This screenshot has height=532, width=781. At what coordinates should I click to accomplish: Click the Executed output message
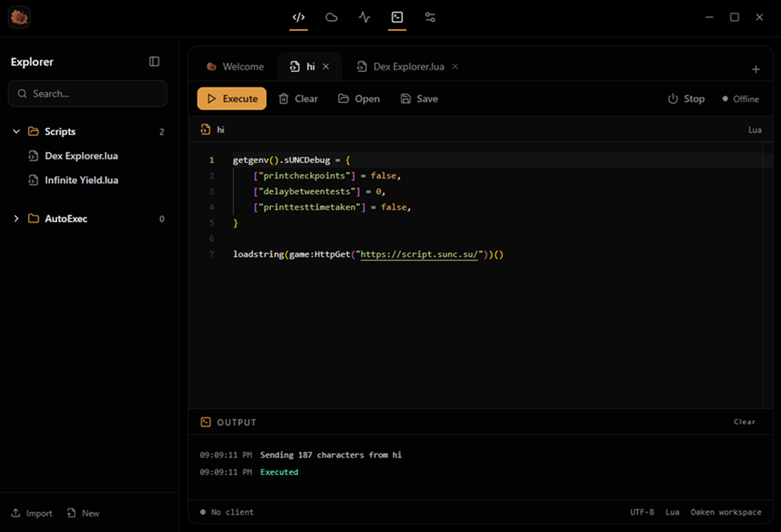coord(279,472)
